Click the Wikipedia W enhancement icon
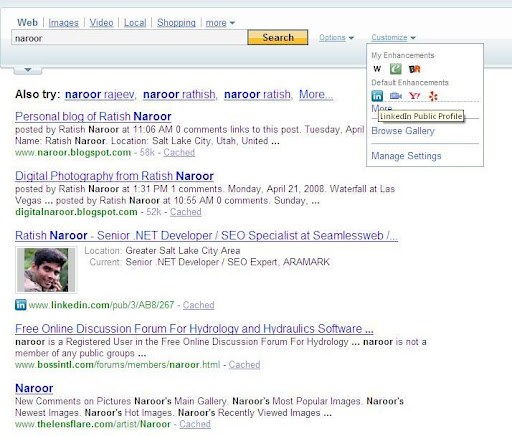Screen dimensions: 512x436 (377, 69)
